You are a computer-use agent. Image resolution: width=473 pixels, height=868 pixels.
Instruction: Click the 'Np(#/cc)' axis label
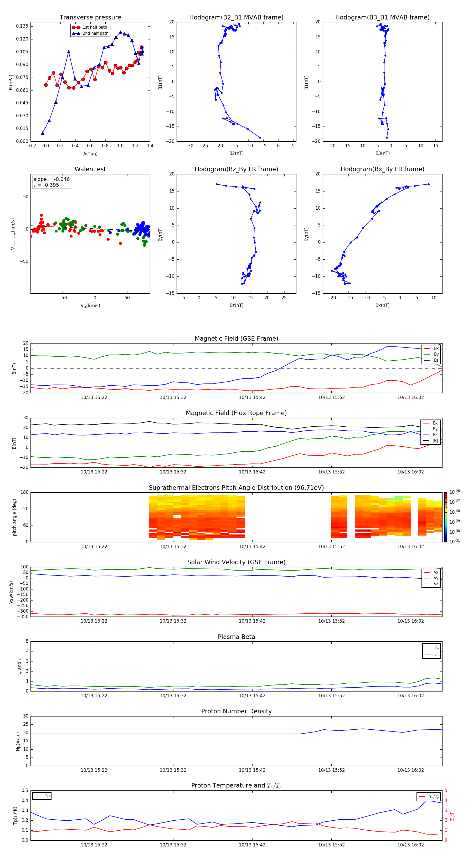(x=18, y=741)
